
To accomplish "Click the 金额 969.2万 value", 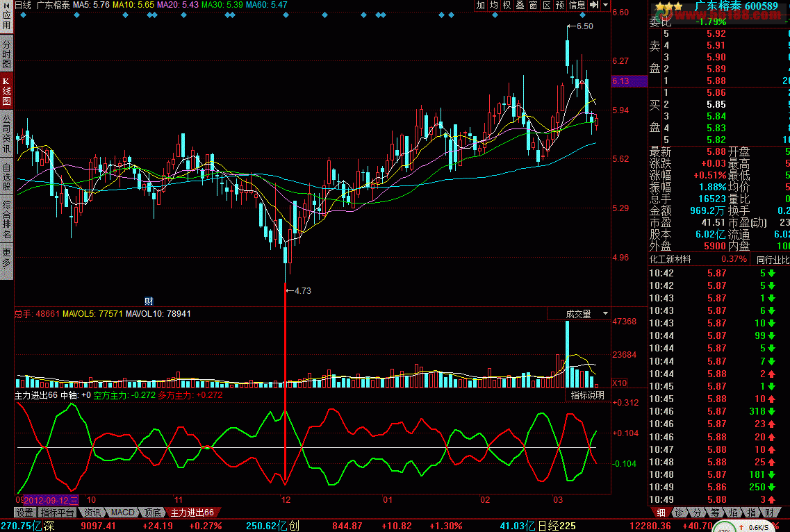I will (707, 210).
